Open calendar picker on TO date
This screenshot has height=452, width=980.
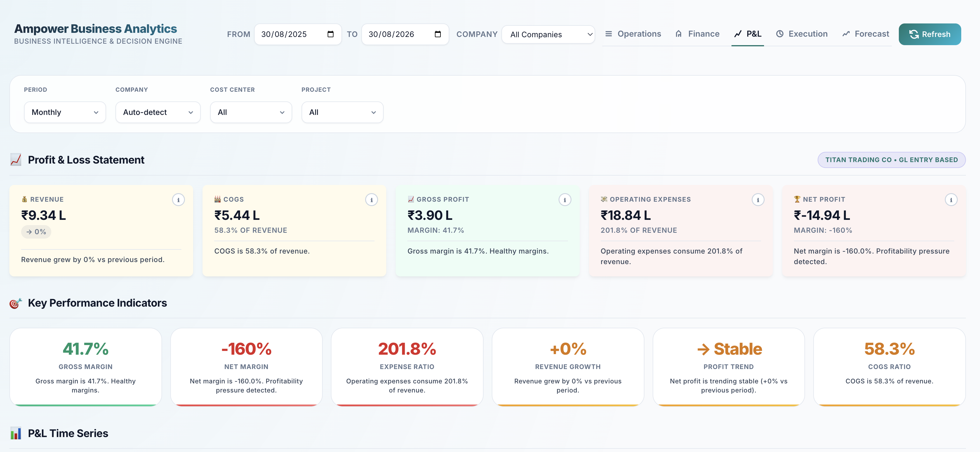[438, 34]
